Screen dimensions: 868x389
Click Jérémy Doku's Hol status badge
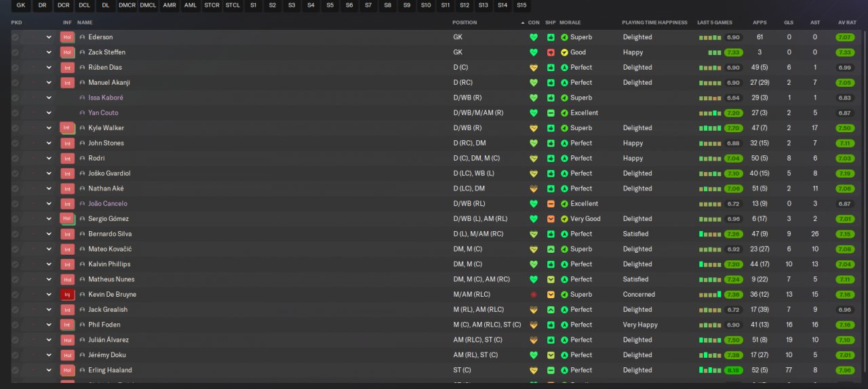66,355
